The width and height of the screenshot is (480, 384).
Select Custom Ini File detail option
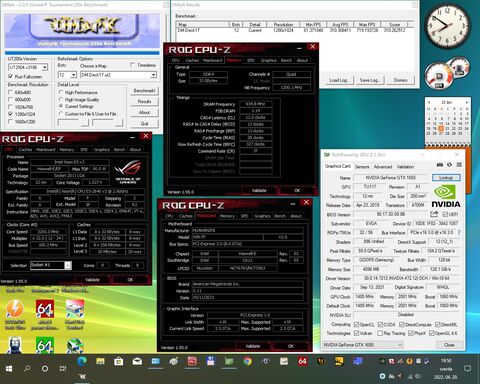coord(61,114)
